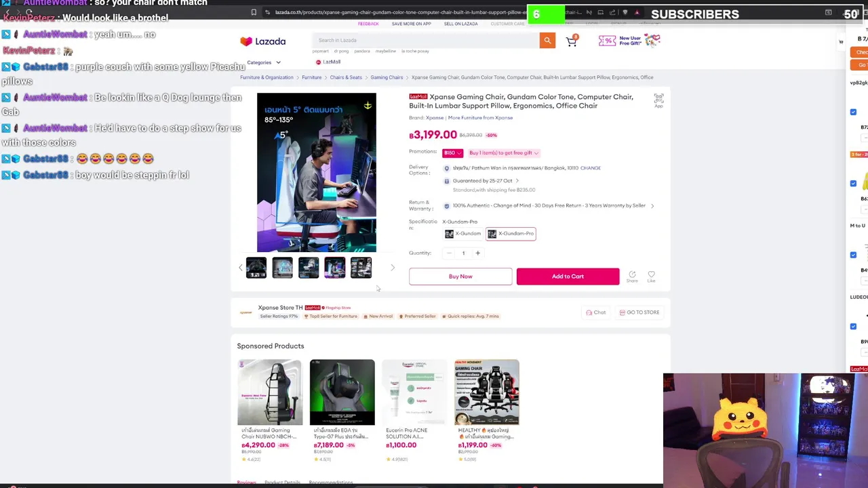Open the shopping cart icon

[572, 41]
